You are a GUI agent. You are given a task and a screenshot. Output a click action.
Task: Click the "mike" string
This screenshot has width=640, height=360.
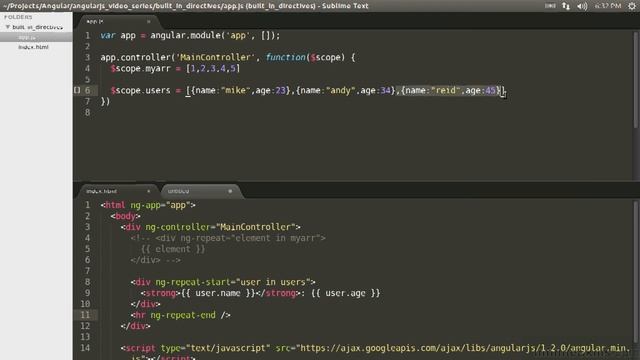(236, 91)
